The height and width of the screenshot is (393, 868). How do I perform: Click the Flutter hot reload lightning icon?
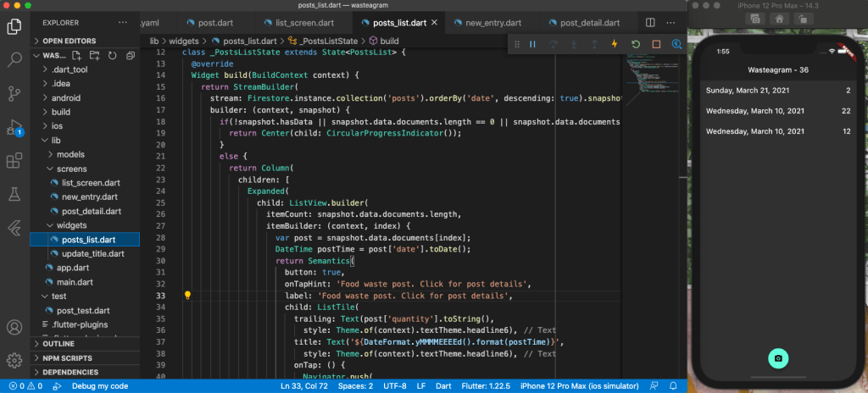pos(615,44)
